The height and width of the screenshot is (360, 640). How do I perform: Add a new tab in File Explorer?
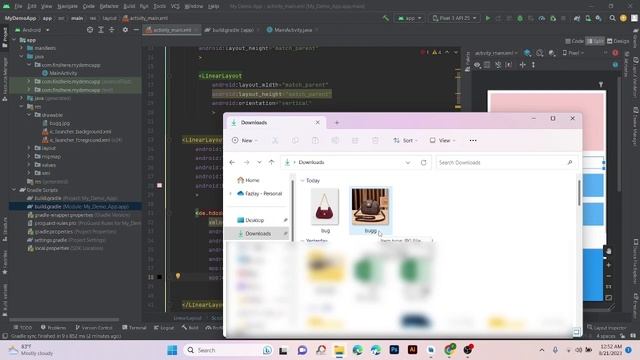[x=337, y=123]
